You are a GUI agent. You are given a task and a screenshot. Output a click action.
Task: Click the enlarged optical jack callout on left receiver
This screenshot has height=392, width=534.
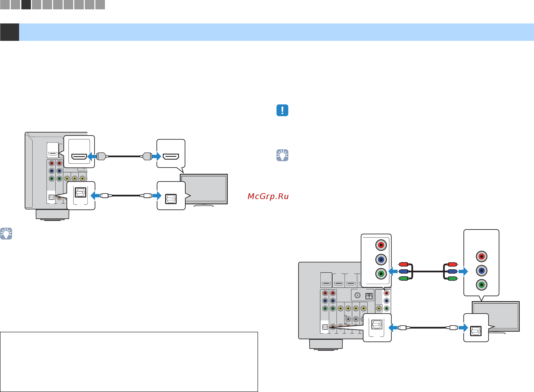(81, 196)
